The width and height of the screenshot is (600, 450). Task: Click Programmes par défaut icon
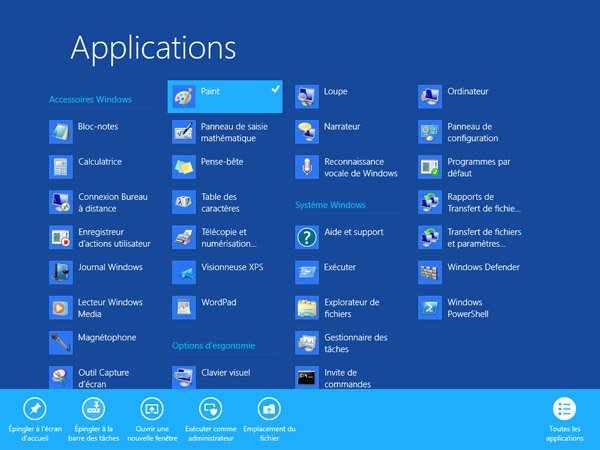(x=430, y=167)
